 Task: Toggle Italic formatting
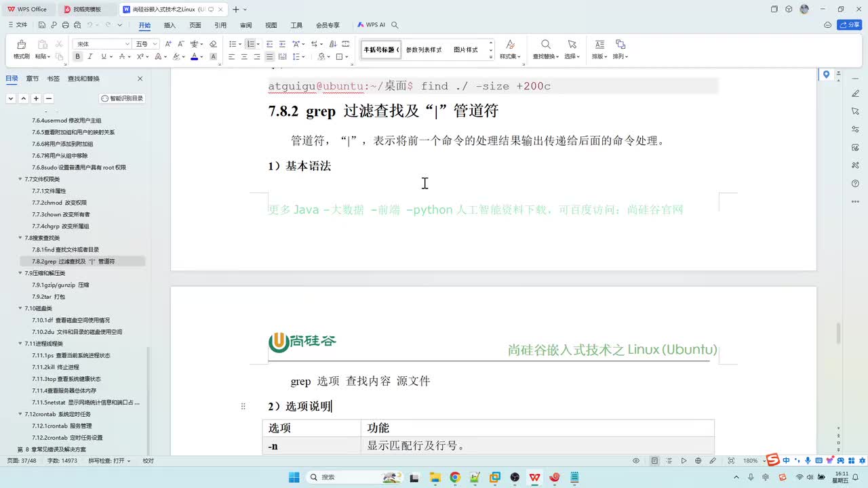click(x=90, y=57)
